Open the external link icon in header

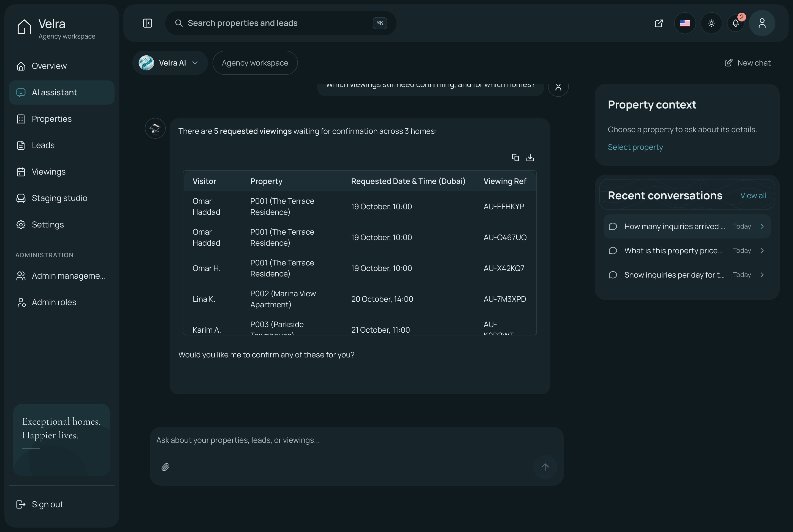[659, 23]
